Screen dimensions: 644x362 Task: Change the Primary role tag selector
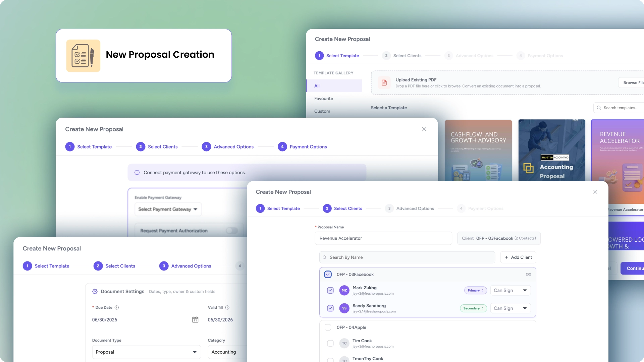click(475, 291)
